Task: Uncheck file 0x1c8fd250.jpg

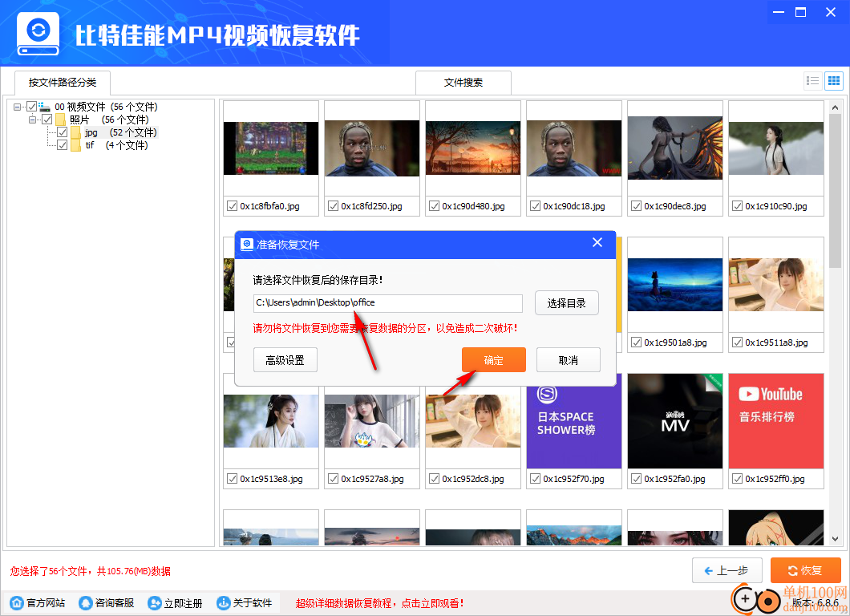Action: click(333, 206)
